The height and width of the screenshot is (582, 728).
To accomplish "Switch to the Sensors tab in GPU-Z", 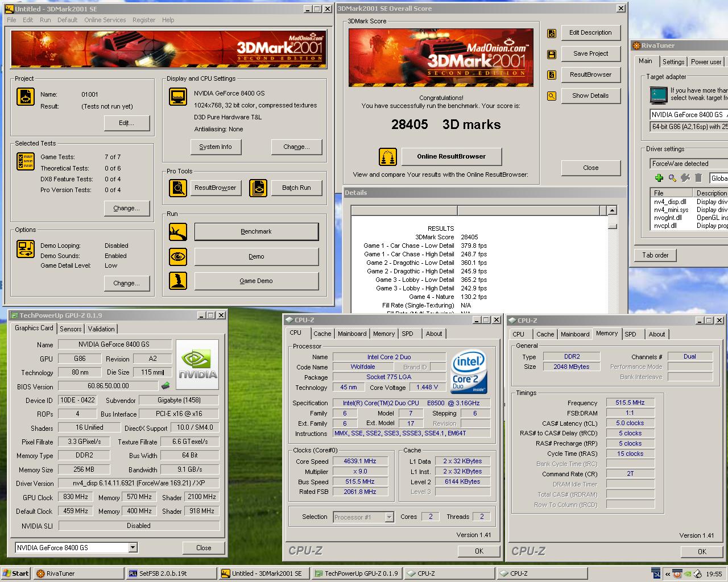I will coord(71,329).
